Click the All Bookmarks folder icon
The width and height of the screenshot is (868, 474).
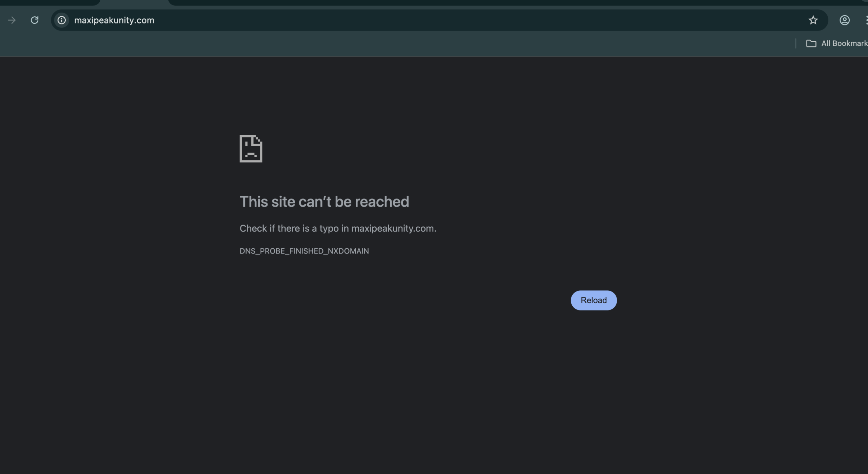(x=811, y=43)
